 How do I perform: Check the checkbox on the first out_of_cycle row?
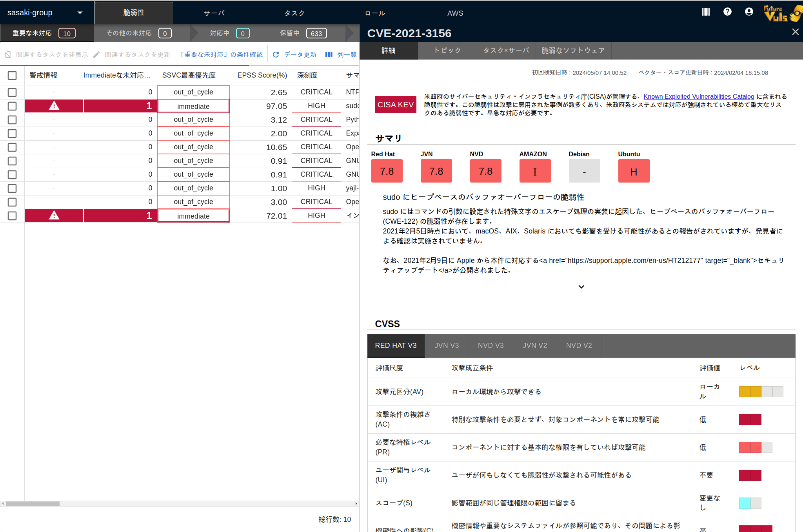(12, 92)
